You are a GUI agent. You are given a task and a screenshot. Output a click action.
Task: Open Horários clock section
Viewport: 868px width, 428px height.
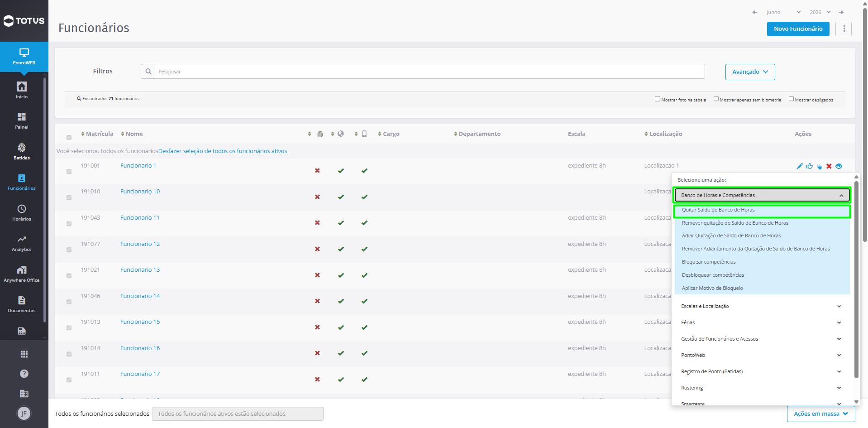point(22,213)
